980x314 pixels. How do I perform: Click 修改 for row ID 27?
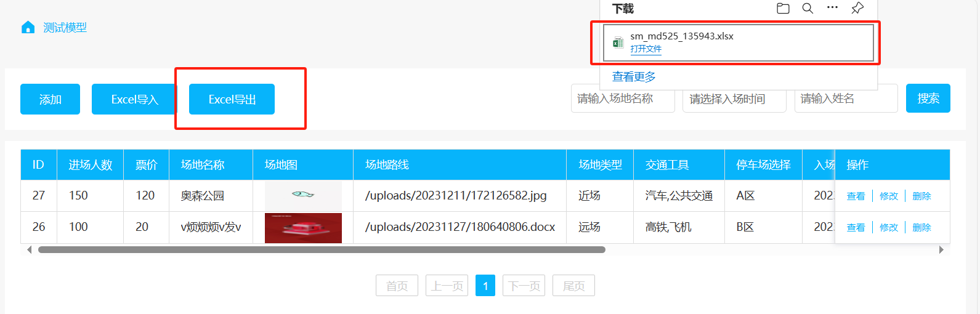(x=888, y=196)
